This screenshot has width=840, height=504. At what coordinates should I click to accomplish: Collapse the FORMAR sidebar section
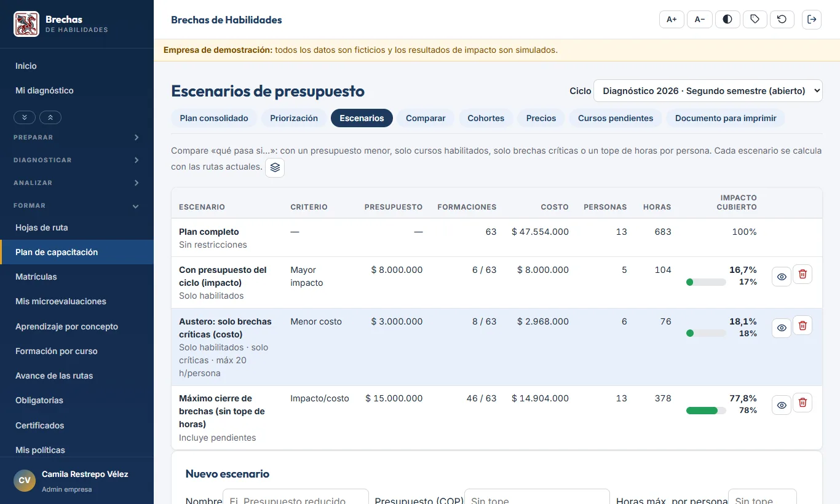pos(77,205)
